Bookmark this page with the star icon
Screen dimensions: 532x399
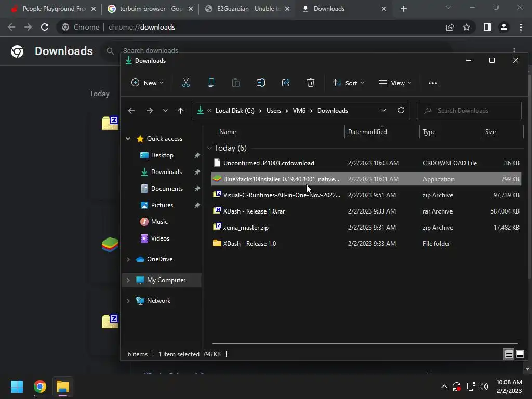tap(467, 27)
